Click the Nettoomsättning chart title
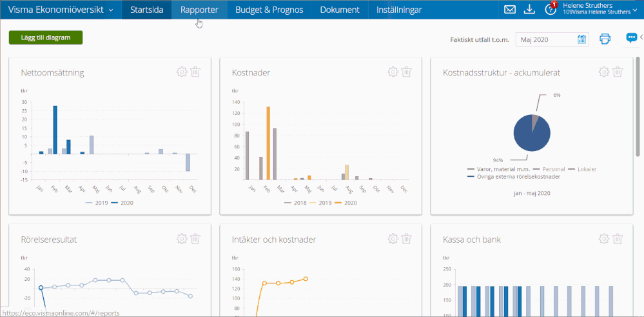The image size is (644, 317). click(x=53, y=73)
